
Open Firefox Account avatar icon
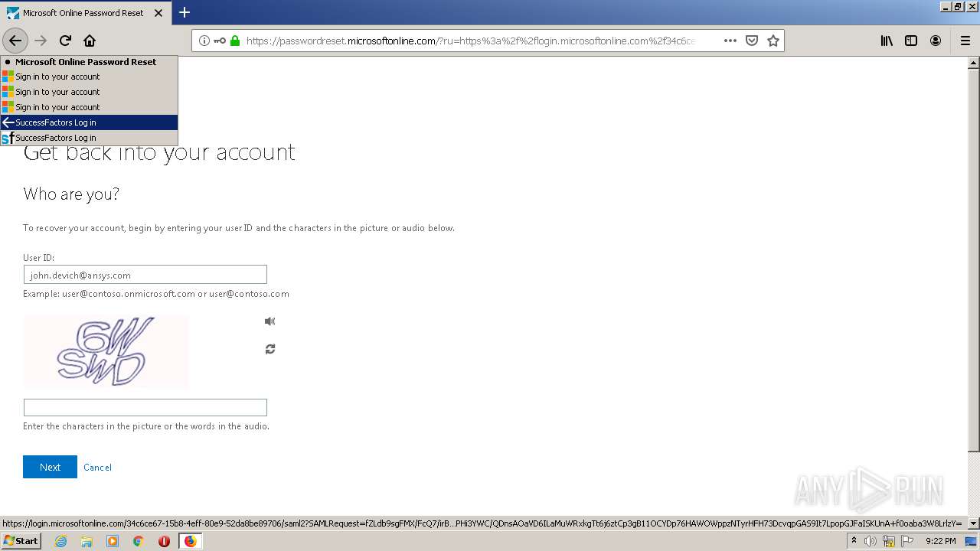(x=936, y=41)
